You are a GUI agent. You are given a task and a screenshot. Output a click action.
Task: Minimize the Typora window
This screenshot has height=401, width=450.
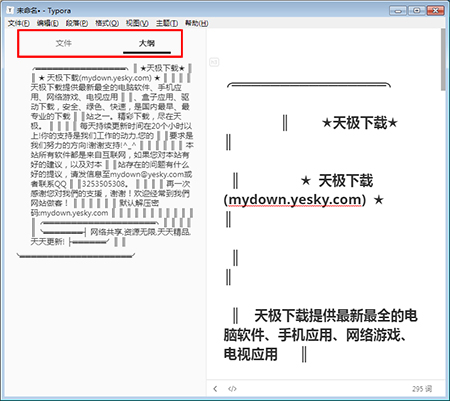click(x=398, y=11)
